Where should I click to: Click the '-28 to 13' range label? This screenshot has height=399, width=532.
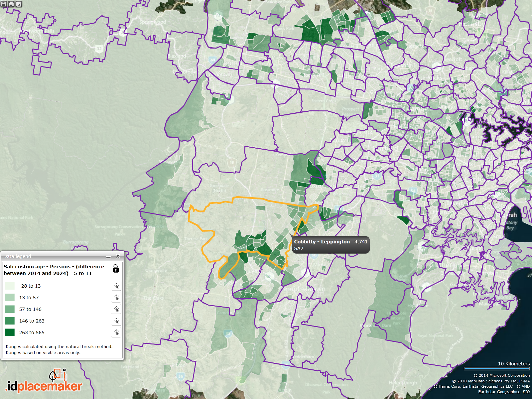30,286
